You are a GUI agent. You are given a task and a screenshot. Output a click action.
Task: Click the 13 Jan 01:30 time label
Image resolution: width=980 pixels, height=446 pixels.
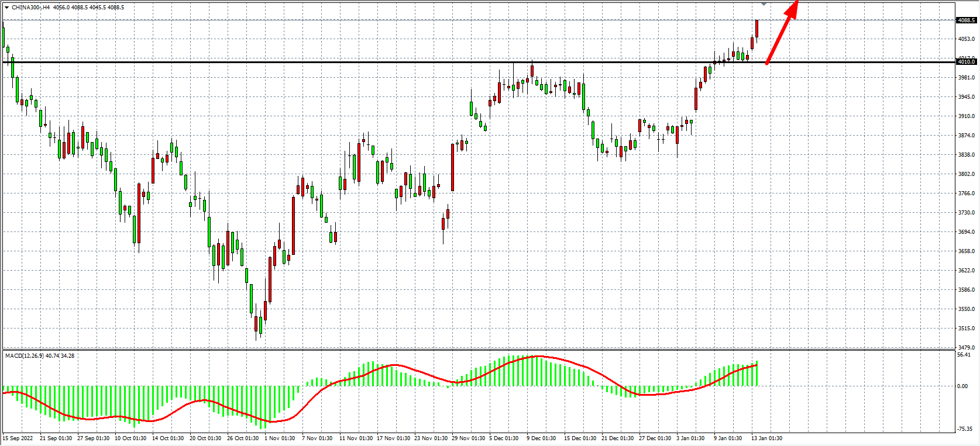766,438
